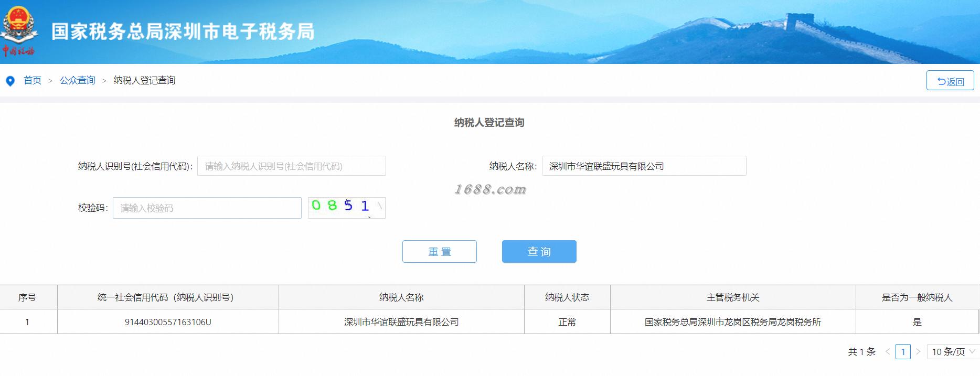The height and width of the screenshot is (376, 980).
Task: Focus the 校验码 verification code field
Action: [x=207, y=208]
